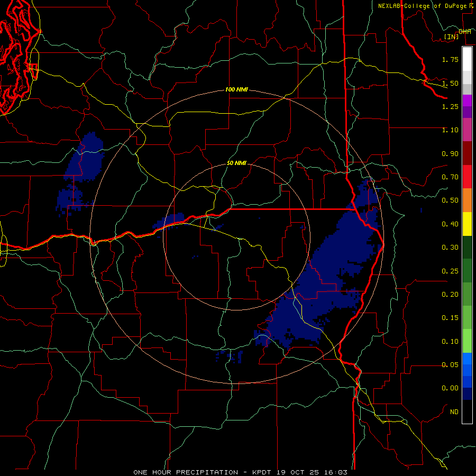Pick the yellow swatch in the legend
This screenshot has height=476, width=476.
click(467, 224)
